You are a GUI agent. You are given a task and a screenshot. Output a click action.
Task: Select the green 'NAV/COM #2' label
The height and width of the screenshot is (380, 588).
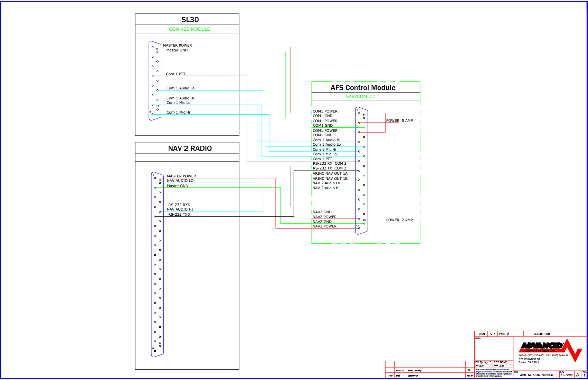pos(360,97)
